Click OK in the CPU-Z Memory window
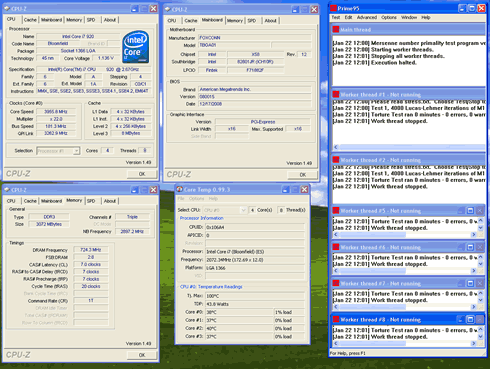The height and width of the screenshot is (369, 490). (142, 355)
